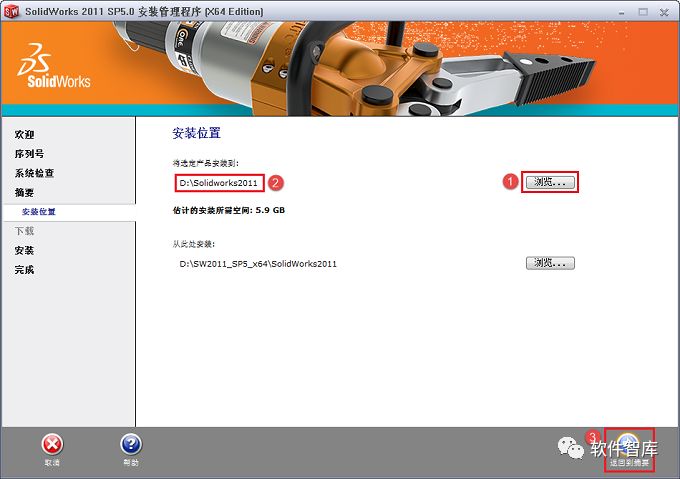Maximize the installation manager window
This screenshot has height=479, width=680.
(643, 12)
